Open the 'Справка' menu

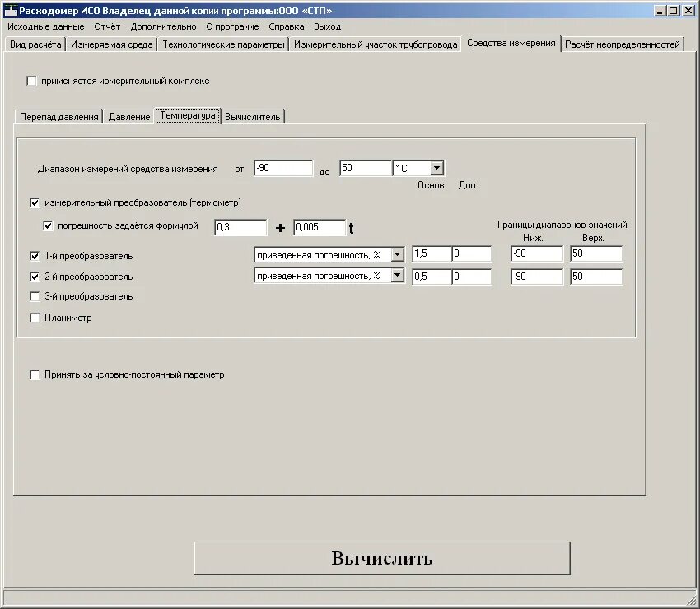point(287,27)
